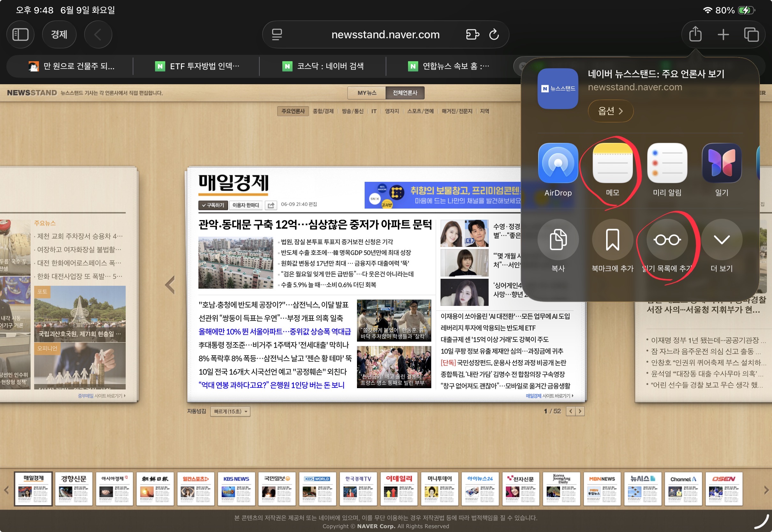This screenshot has width=772, height=532.
Task: Show the tab overview
Action: [x=751, y=34]
